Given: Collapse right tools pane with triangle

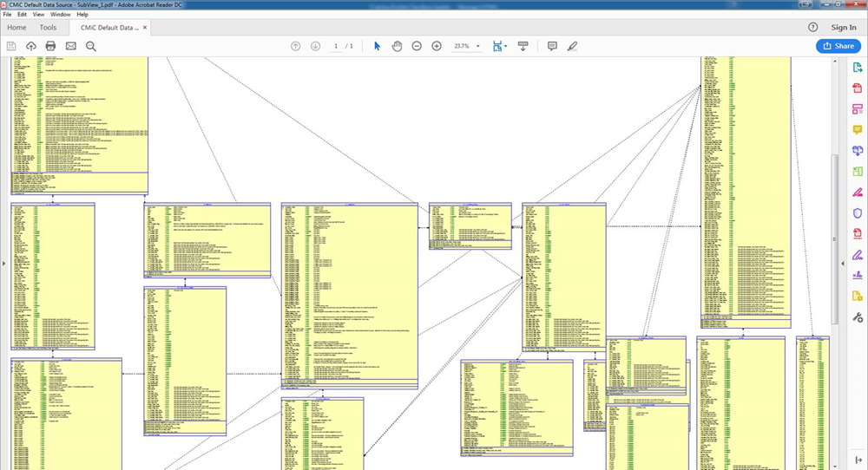Looking at the screenshot, I should tap(843, 264).
